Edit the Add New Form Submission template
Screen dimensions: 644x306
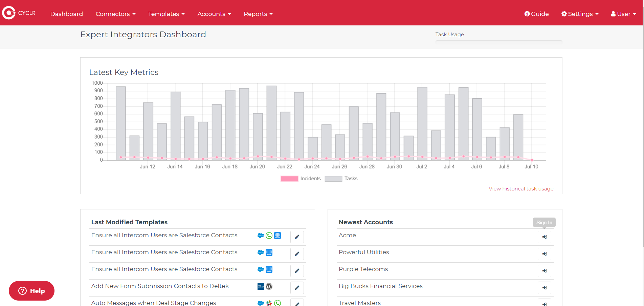[x=297, y=288]
